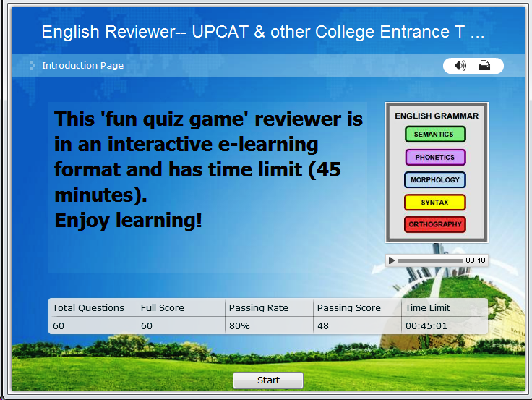
Task: Click the 00:10 audio duration label
Action: (476, 260)
